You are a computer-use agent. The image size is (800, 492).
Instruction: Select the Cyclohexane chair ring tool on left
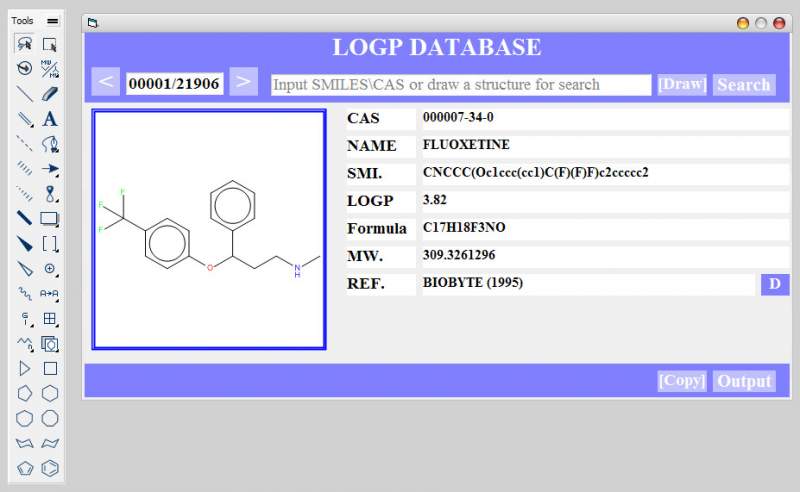tap(24, 443)
